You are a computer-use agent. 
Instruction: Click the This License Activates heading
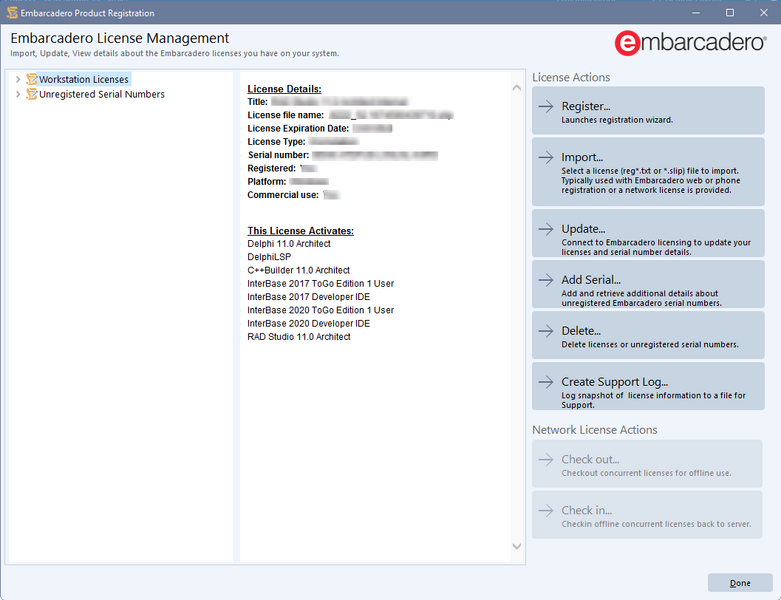[300, 231]
